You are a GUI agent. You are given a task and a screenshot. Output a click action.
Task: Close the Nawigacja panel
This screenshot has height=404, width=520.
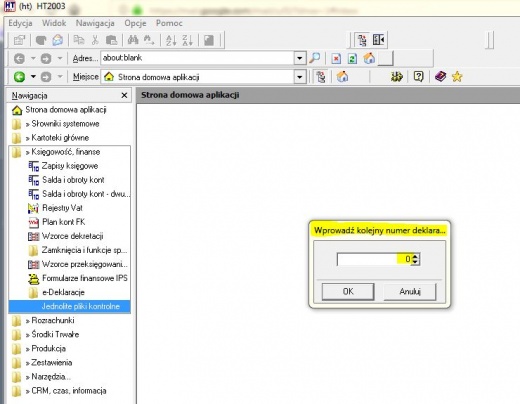point(124,96)
